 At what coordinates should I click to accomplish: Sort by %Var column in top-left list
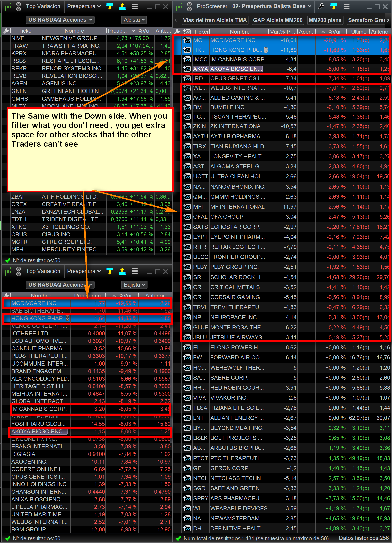click(141, 31)
